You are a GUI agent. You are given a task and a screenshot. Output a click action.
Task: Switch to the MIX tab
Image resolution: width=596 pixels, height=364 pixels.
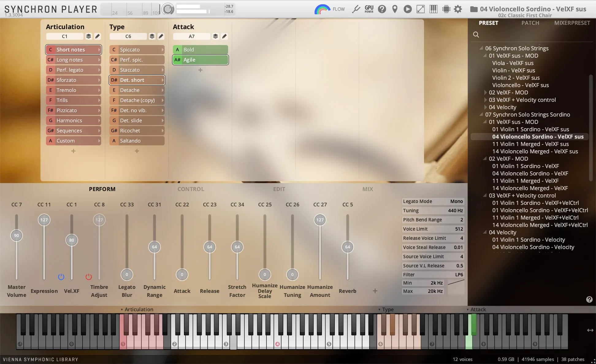coord(368,189)
